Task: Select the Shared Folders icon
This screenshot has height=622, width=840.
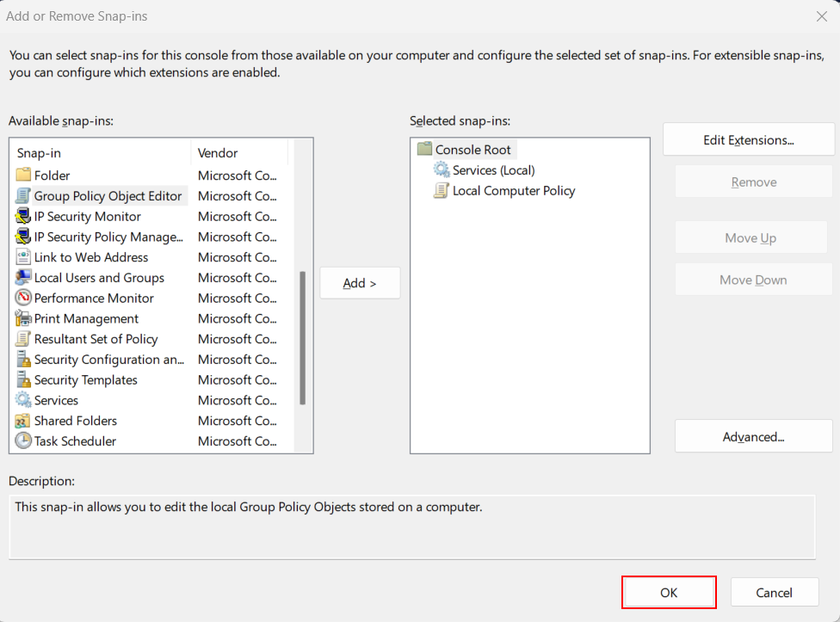Action: tap(23, 421)
